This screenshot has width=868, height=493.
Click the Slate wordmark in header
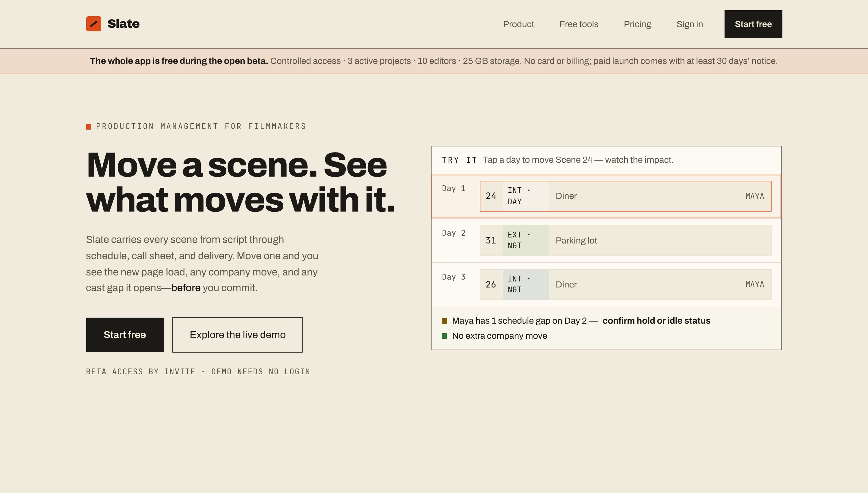tap(124, 24)
